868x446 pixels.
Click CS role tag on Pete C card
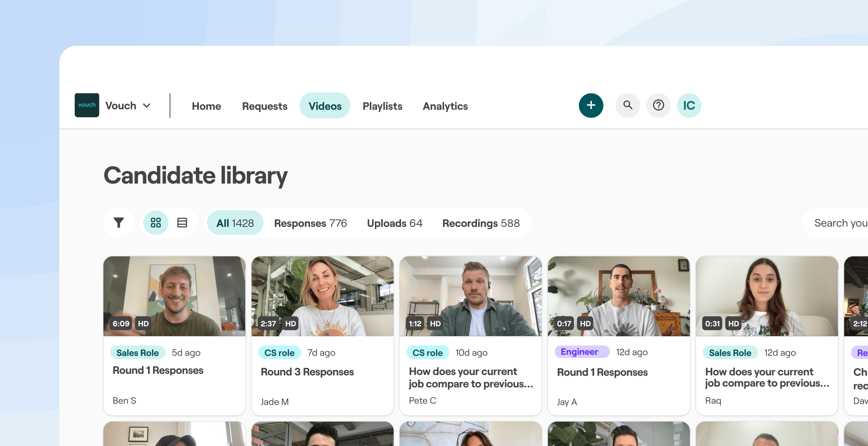[427, 353]
